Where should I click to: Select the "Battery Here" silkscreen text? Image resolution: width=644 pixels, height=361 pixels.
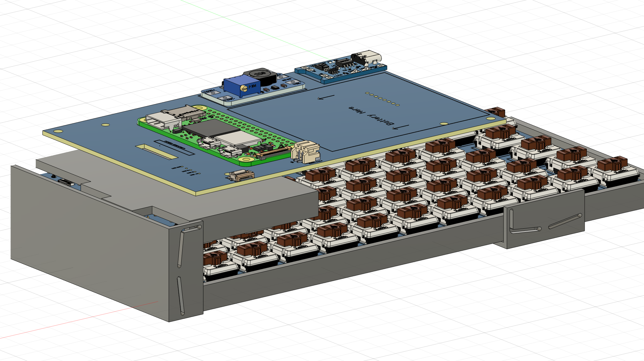371,116
